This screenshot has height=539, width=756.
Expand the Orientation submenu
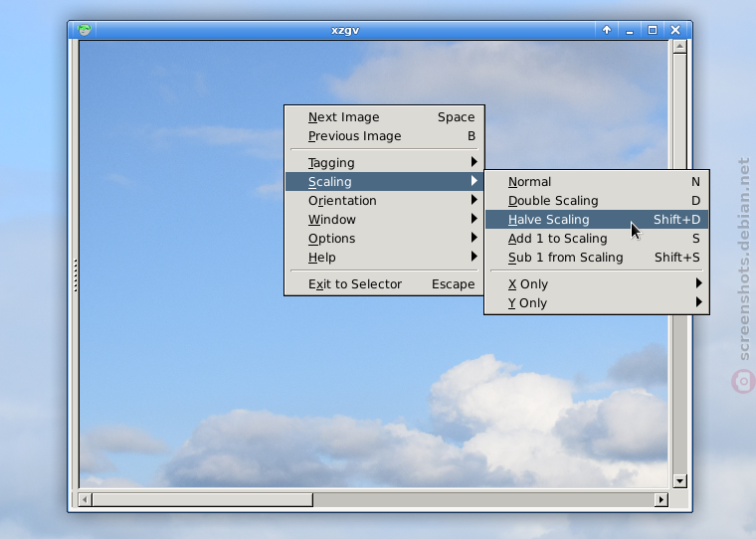point(384,200)
